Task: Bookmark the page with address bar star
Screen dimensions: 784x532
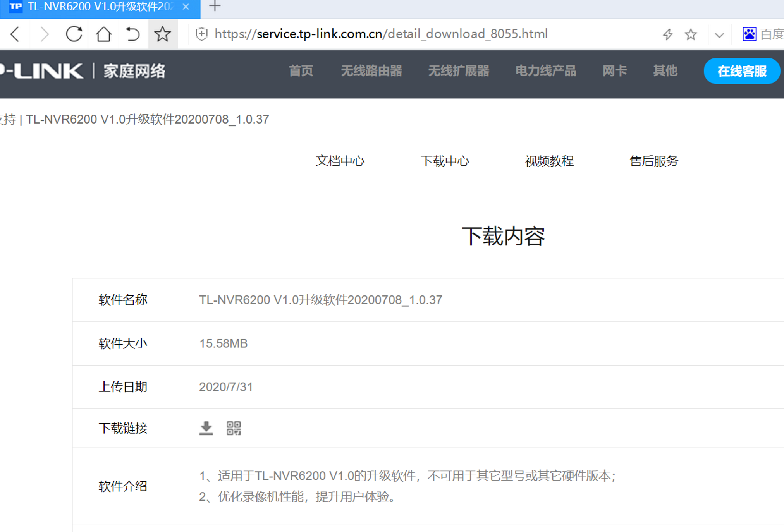Action: pyautogui.click(x=691, y=34)
